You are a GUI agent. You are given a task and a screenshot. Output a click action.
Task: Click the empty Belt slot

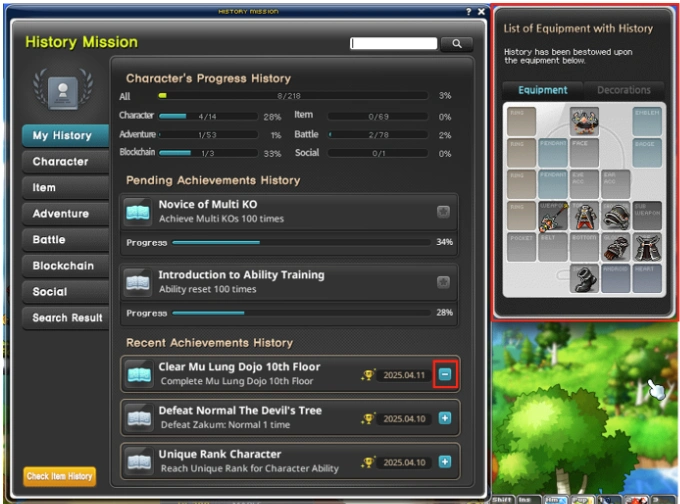(x=553, y=247)
